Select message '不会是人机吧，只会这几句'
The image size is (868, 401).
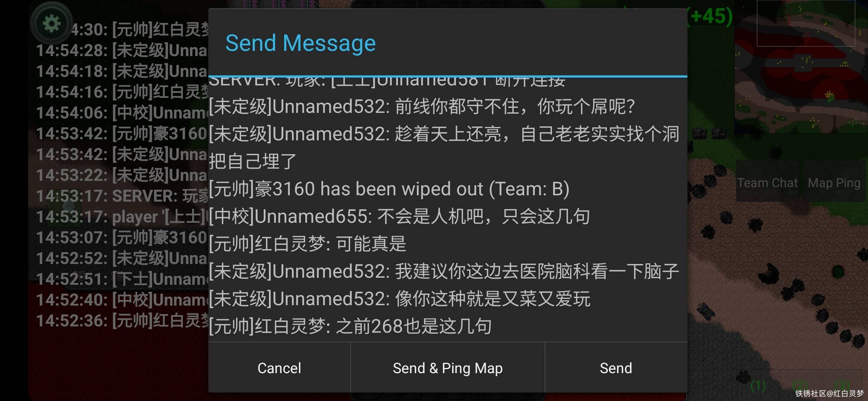400,216
